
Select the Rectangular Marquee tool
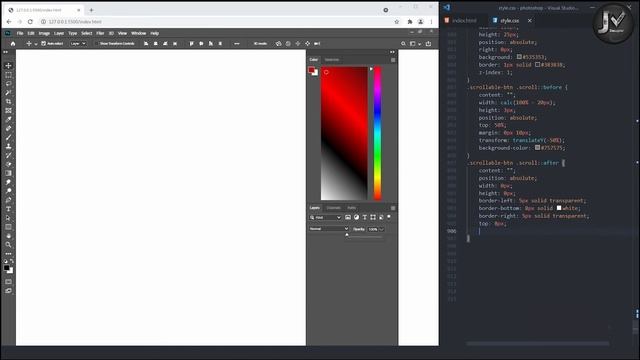point(8,75)
